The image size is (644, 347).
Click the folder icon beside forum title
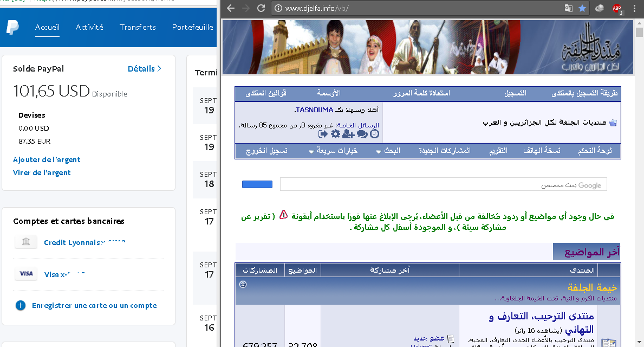(613, 123)
